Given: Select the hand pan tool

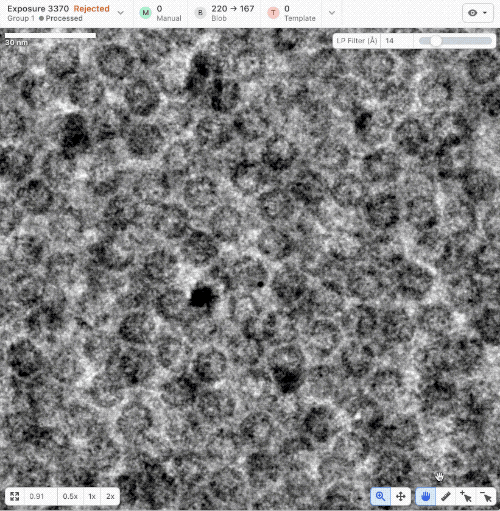Looking at the screenshot, I should (x=425, y=496).
